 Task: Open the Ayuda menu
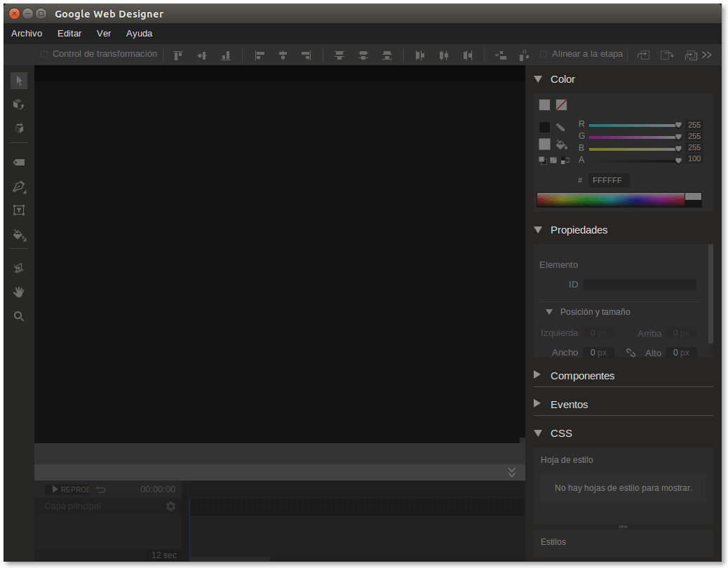(139, 33)
